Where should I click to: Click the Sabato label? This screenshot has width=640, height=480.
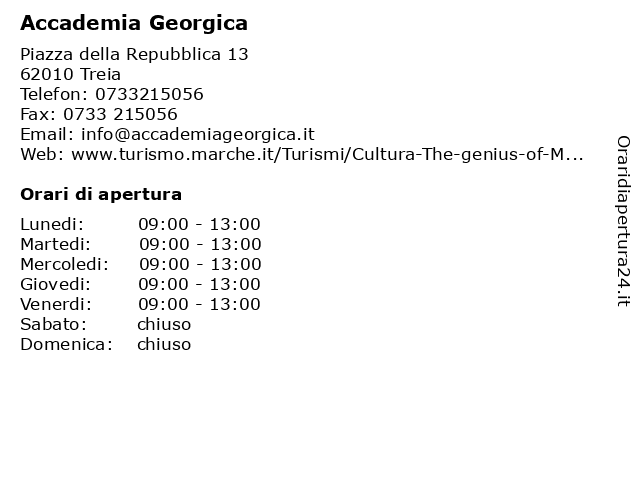tap(53, 324)
